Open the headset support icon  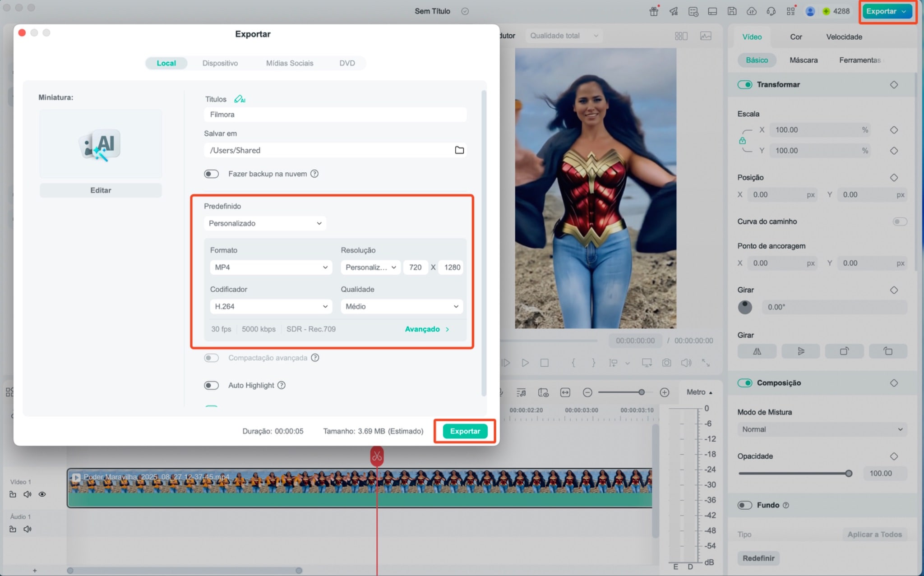coord(771,11)
